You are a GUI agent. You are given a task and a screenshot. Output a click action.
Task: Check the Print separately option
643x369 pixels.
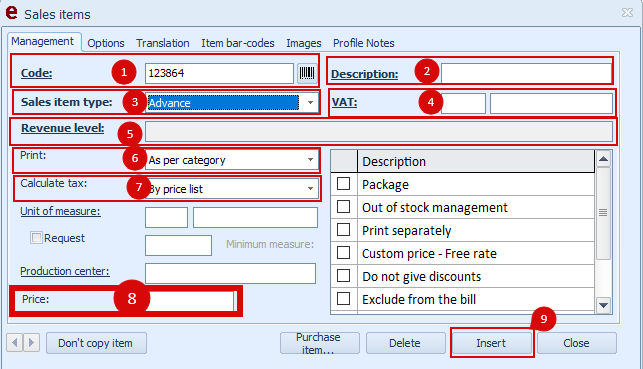[343, 229]
